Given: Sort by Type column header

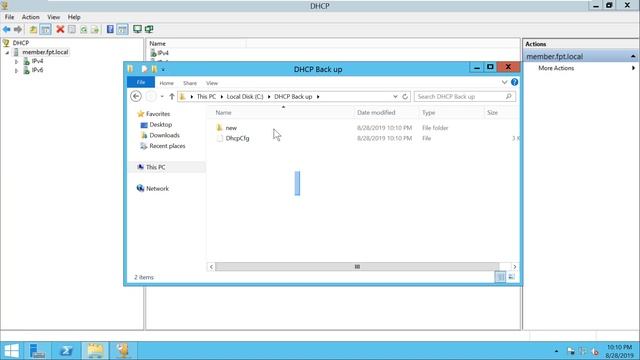Looking at the screenshot, I should pos(428,113).
